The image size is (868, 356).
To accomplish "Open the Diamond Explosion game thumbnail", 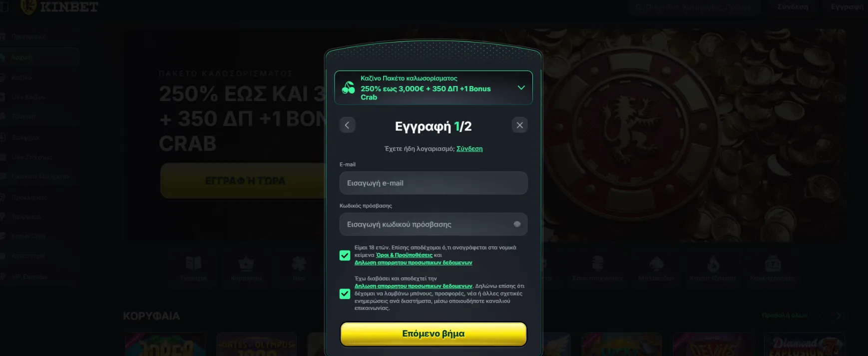I will pyautogui.click(x=804, y=344).
